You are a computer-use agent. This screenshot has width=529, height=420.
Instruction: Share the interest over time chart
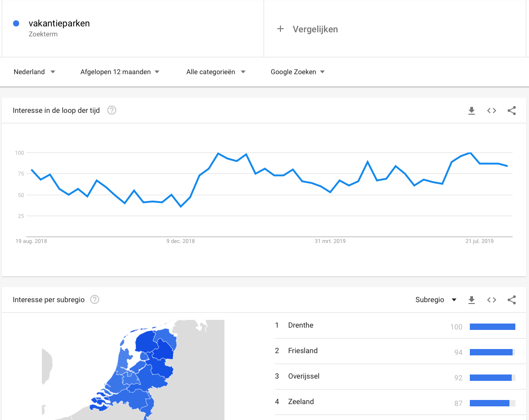512,111
